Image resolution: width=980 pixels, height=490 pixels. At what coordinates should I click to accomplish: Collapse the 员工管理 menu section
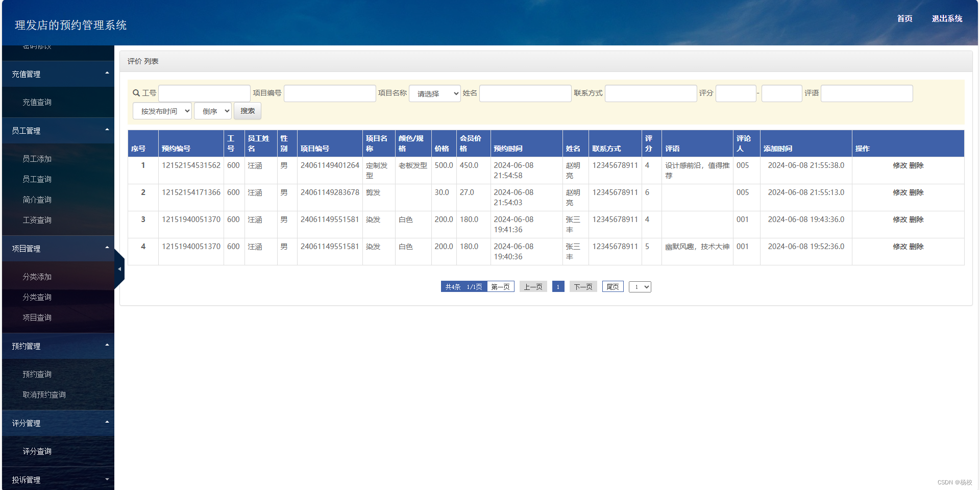pyautogui.click(x=58, y=131)
